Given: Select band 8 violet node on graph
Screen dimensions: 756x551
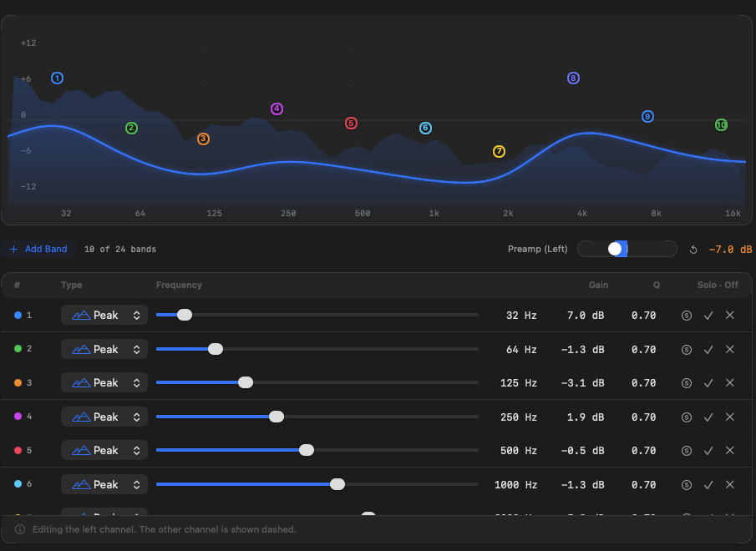Looking at the screenshot, I should 573,78.
